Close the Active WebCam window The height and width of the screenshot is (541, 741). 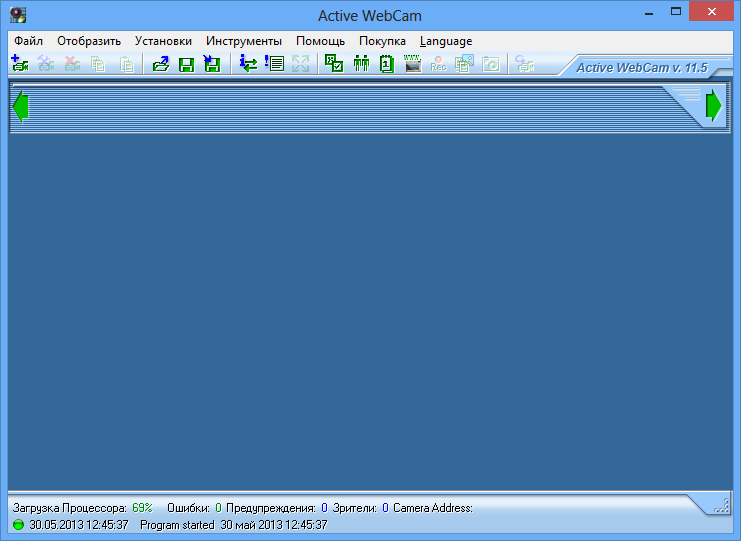point(711,12)
